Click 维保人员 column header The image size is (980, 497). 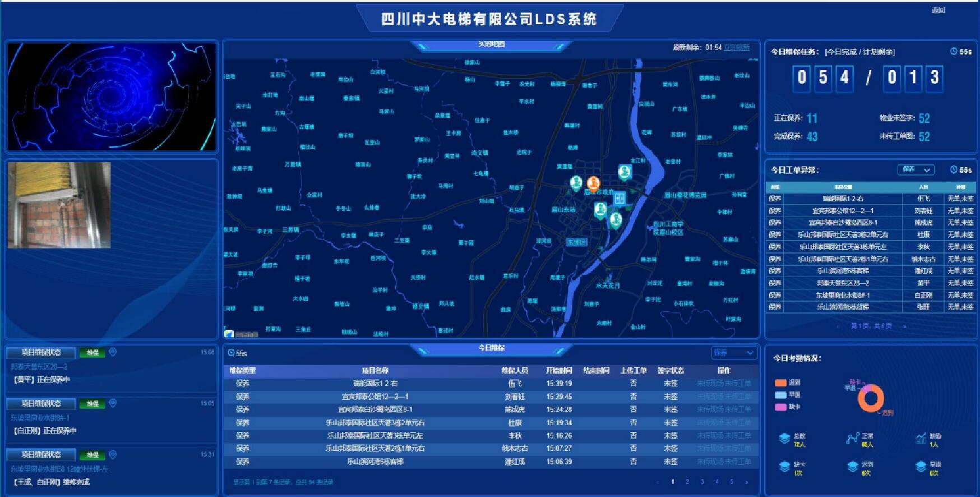click(x=515, y=370)
